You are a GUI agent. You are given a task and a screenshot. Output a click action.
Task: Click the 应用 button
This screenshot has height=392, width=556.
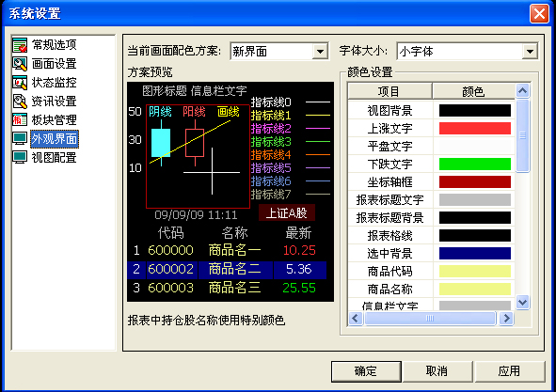(509, 371)
